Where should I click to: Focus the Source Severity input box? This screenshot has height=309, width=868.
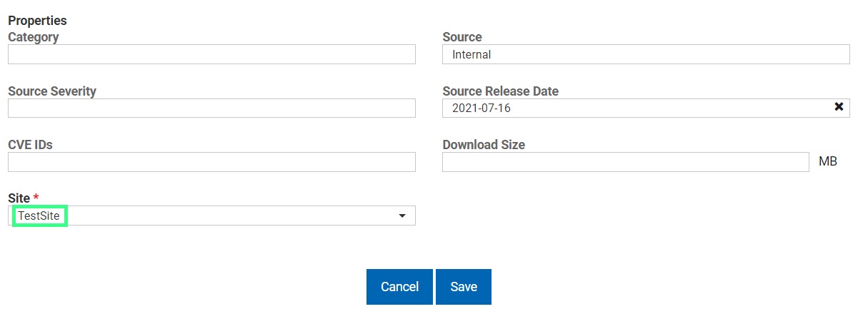[211, 108]
